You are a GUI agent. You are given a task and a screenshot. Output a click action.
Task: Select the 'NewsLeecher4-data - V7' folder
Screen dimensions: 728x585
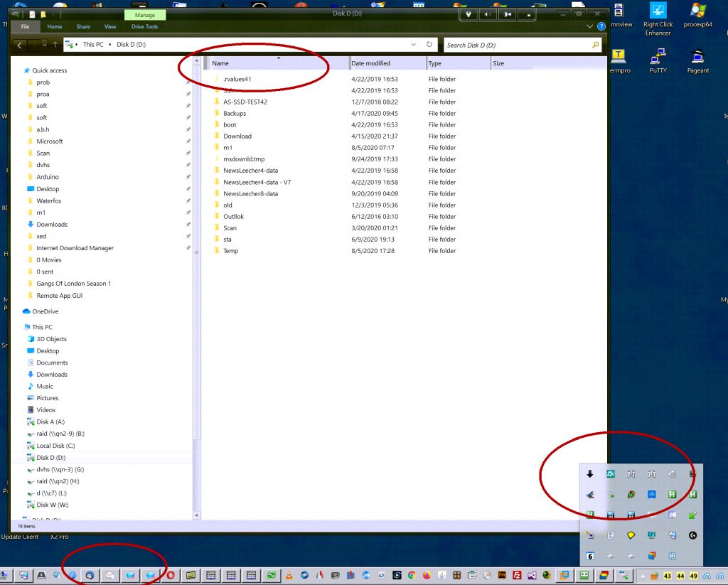257,182
